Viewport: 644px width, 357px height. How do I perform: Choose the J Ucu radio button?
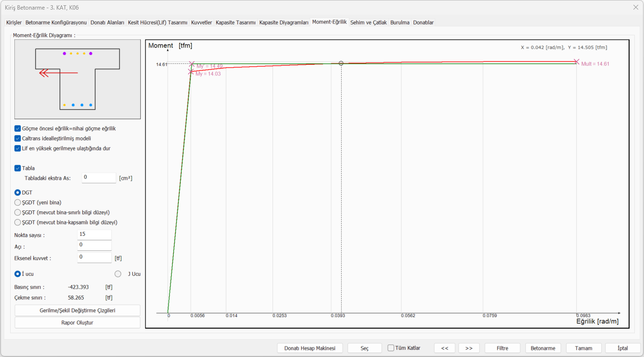coord(118,274)
